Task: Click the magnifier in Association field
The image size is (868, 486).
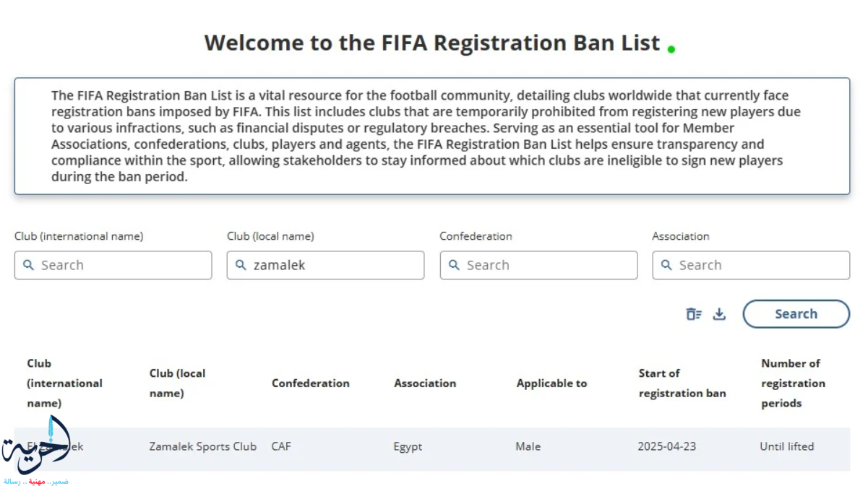Action: [667, 265]
